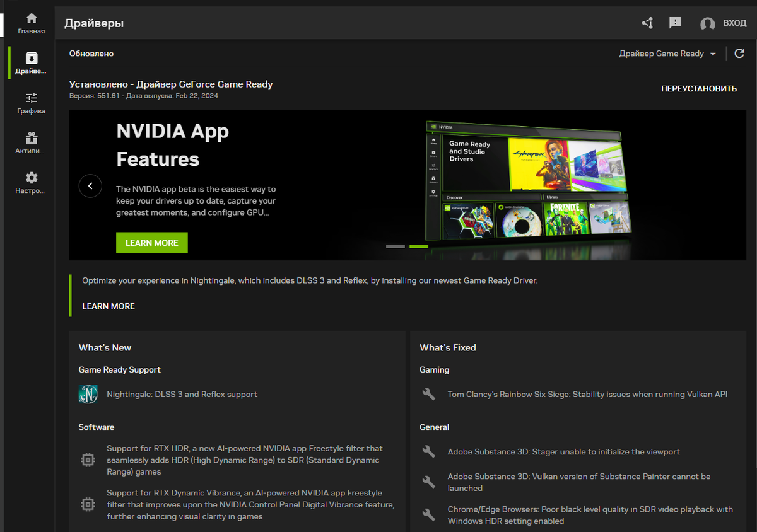Open the gift box rewards section
This screenshot has height=532, width=757.
(31, 143)
